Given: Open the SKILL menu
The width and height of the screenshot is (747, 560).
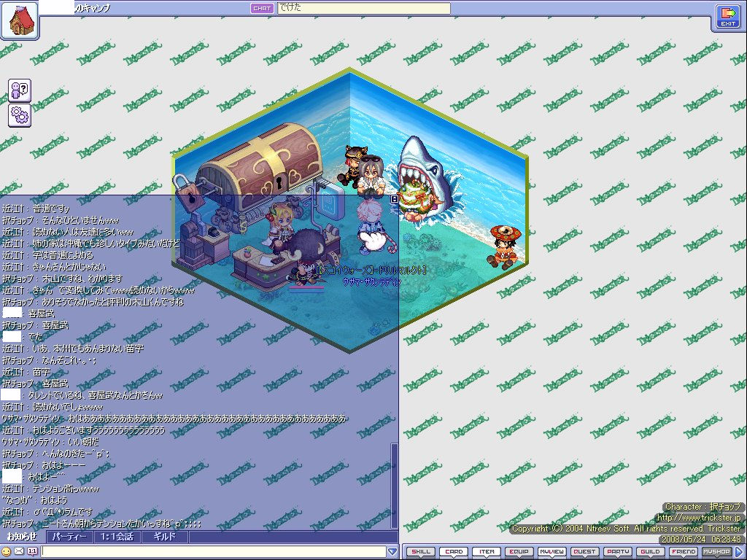Looking at the screenshot, I should click(x=421, y=552).
